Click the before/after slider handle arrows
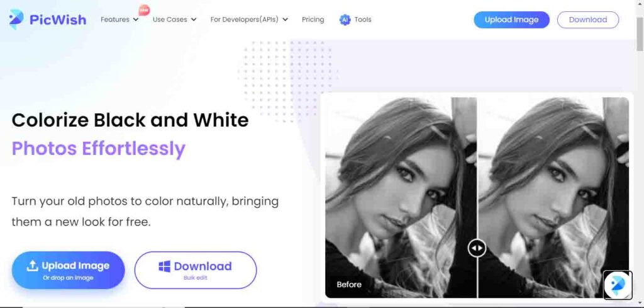The width and height of the screenshot is (644, 308). pyautogui.click(x=477, y=248)
